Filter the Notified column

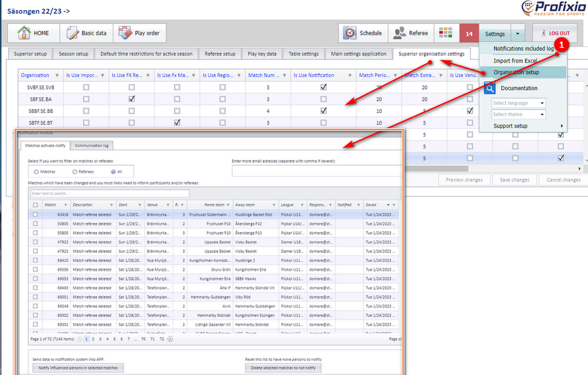coord(359,205)
